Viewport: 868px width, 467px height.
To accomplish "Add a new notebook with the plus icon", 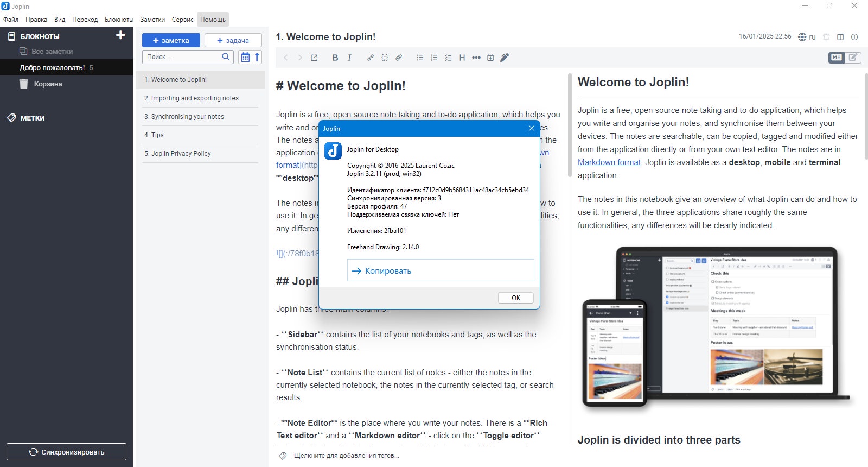I will [x=120, y=35].
